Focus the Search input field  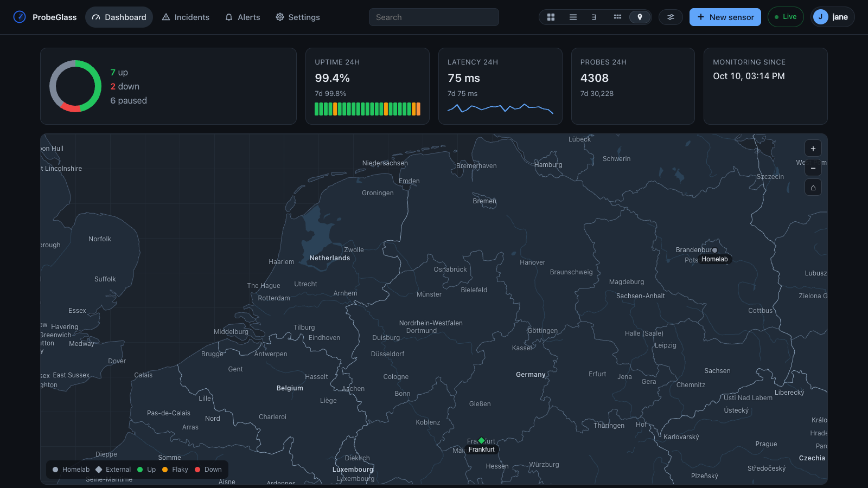point(433,17)
